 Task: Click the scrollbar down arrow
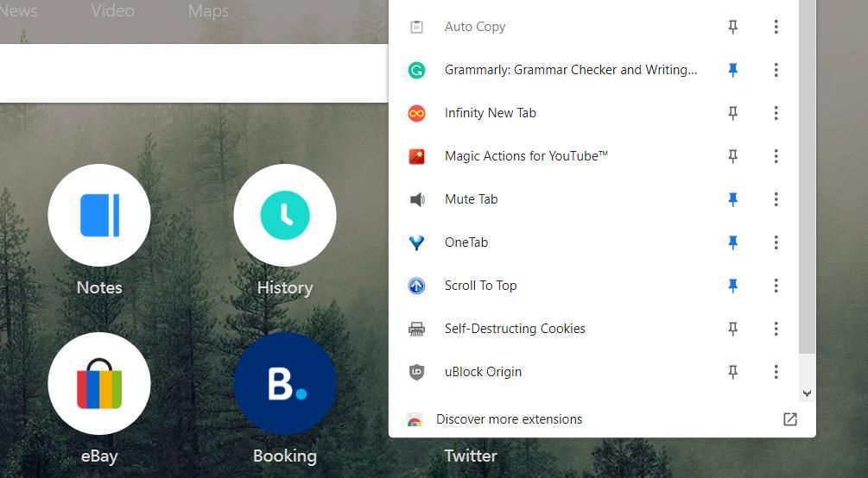pyautogui.click(x=807, y=393)
